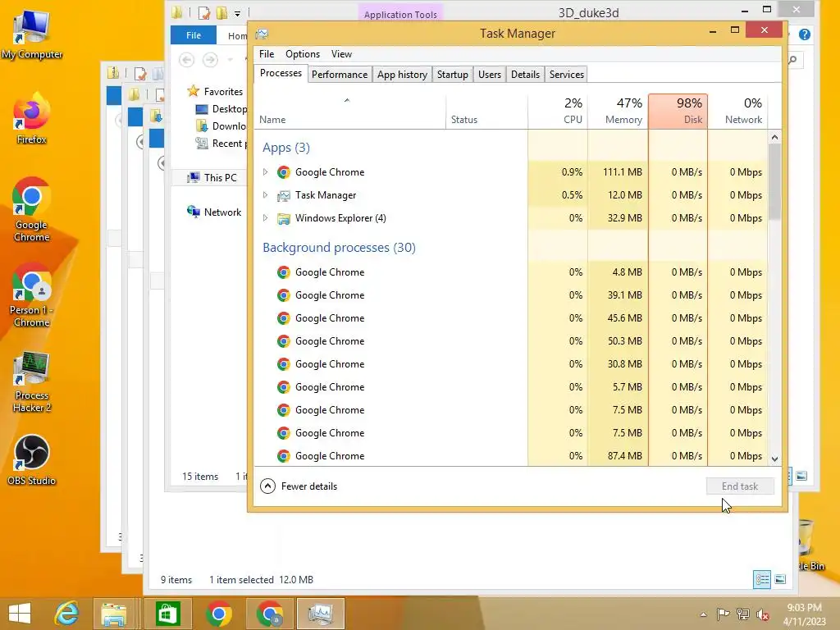The height and width of the screenshot is (630, 840).
Task: Select Google Chrome app row icon
Action: point(283,172)
